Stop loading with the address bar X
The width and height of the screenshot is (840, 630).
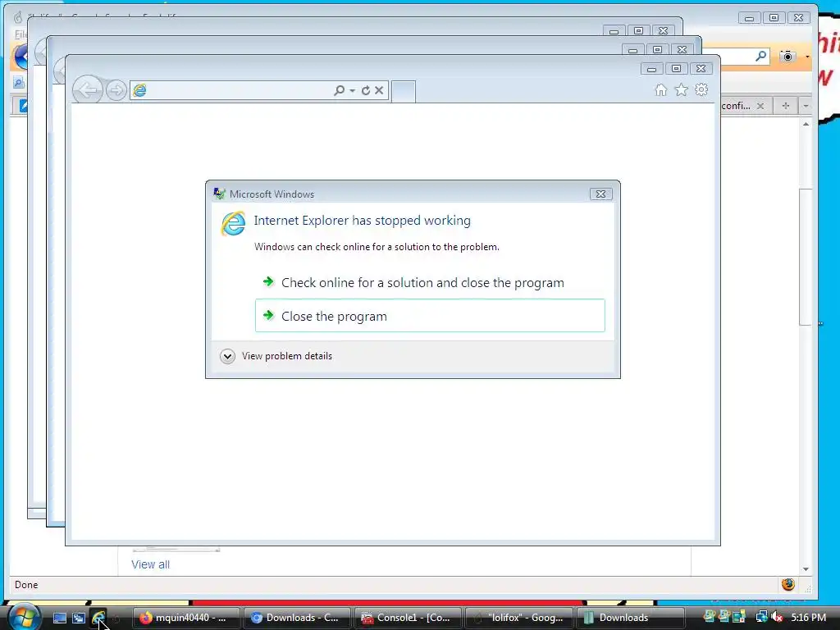379,90
